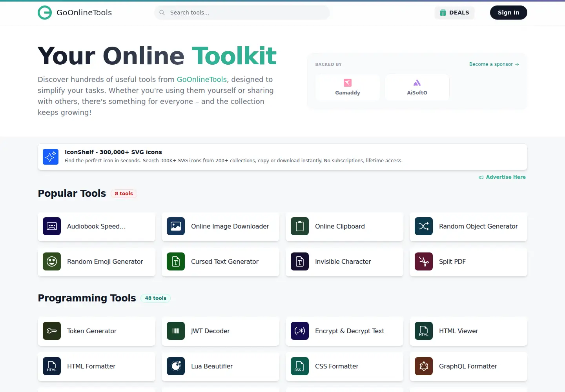Click the GoOnlineTools logo icon
Viewport: 565px width, 392px height.
(x=45, y=13)
